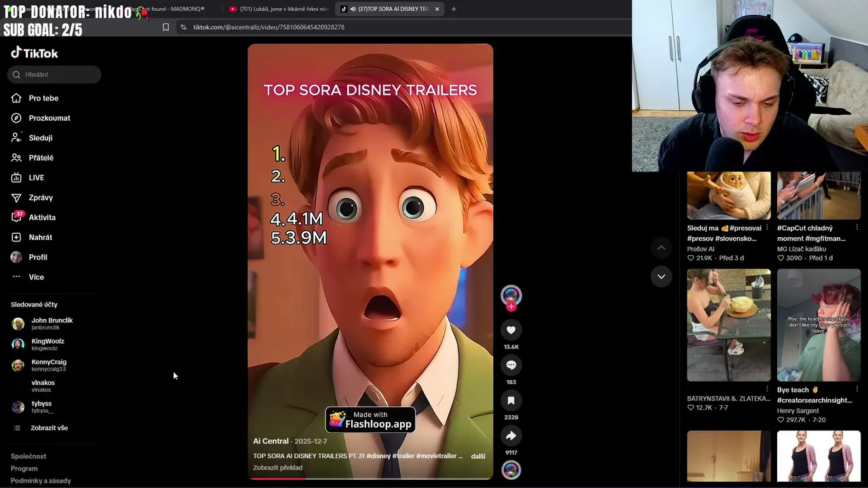Click the 183 comment count
The image size is (868, 488).
[x=511, y=382]
